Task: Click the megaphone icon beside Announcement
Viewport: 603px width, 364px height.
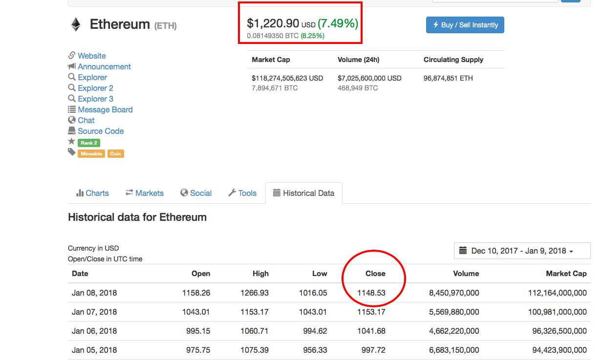Action: point(72,66)
